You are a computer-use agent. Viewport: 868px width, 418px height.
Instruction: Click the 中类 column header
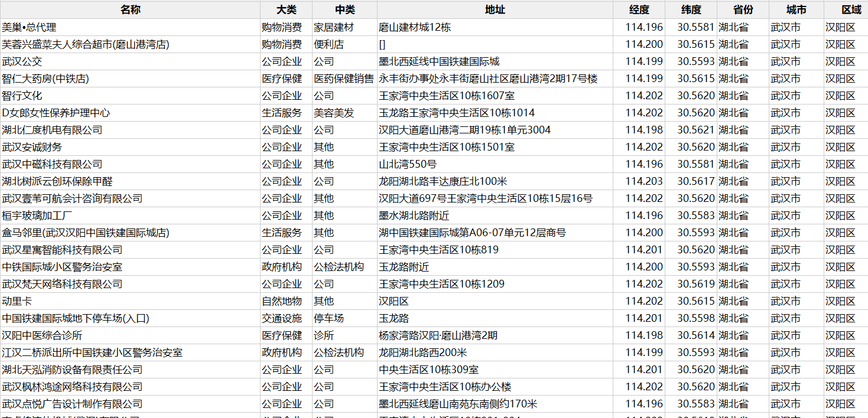point(344,10)
